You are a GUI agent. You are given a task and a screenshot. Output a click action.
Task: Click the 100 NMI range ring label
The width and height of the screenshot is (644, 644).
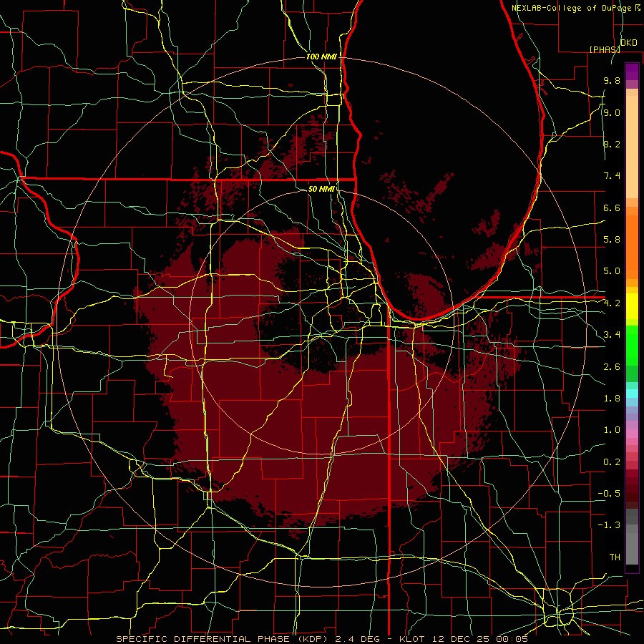321,57
